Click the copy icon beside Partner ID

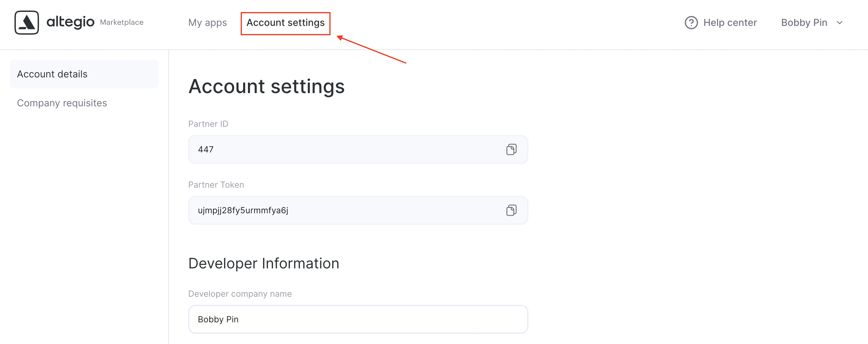click(x=512, y=149)
